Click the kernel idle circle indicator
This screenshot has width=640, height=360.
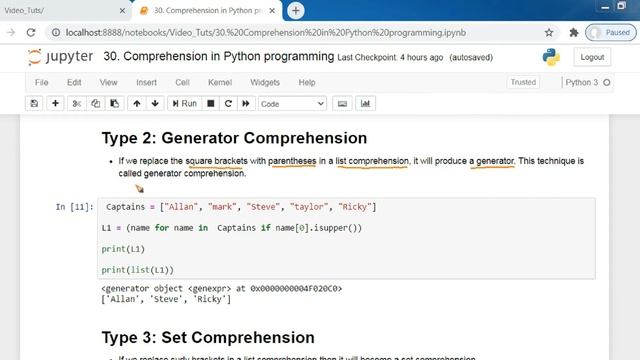[607, 82]
